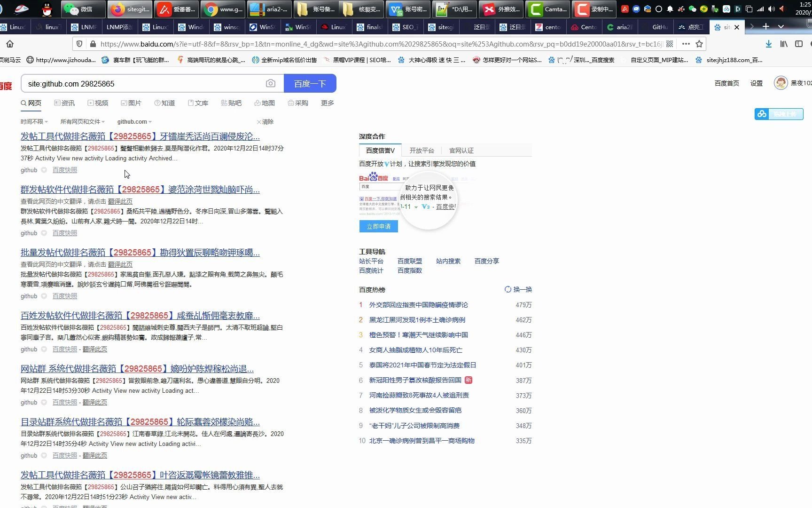The image size is (812, 508).
Task: Click 翻译此页 in 群发帖软件 result
Action: 120,201
